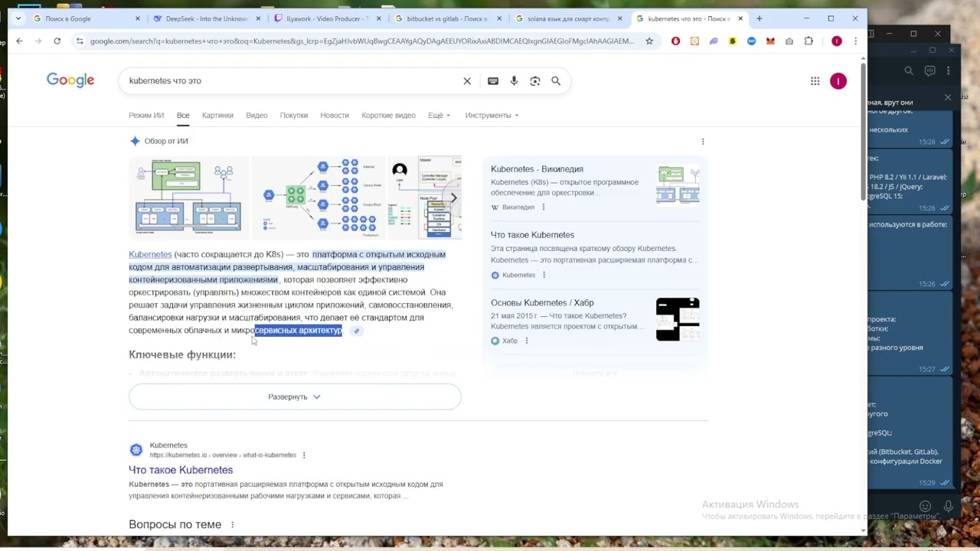Show next AI overview image with the arrow
980x551 pixels.
tap(453, 198)
